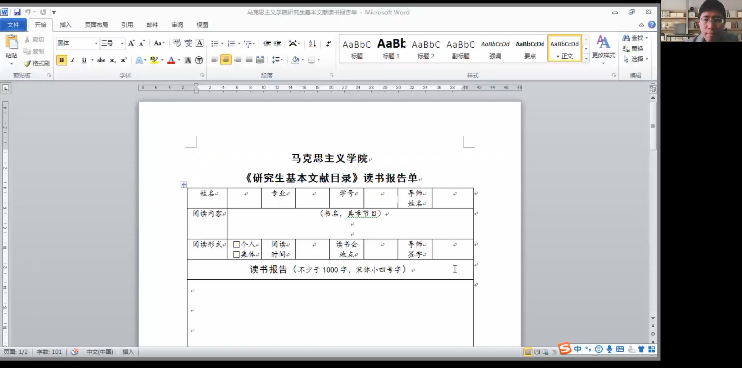This screenshot has height=368, width=742.
Task: Click the superscript icon
Action: pyautogui.click(x=124, y=60)
